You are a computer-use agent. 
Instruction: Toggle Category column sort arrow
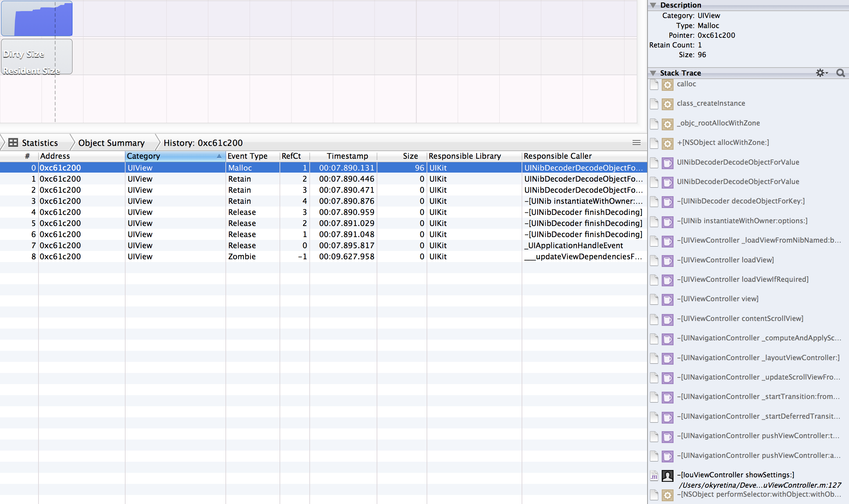219,156
